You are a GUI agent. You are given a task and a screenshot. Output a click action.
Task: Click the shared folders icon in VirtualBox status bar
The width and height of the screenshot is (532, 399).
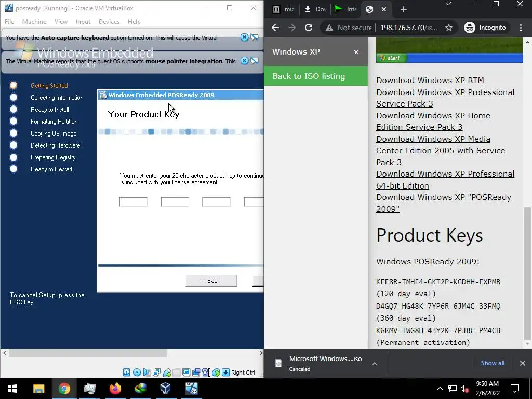177,372
